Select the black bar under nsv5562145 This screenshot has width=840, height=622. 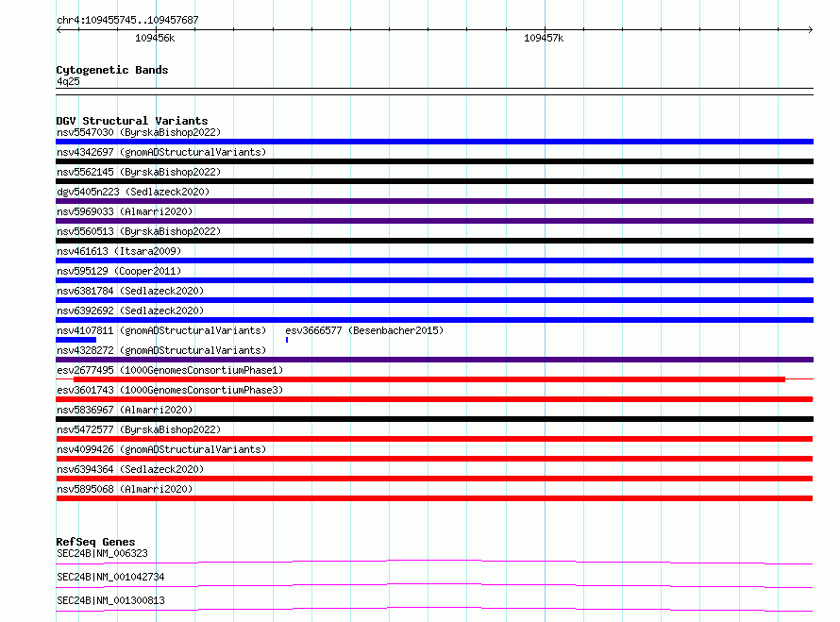[434, 181]
